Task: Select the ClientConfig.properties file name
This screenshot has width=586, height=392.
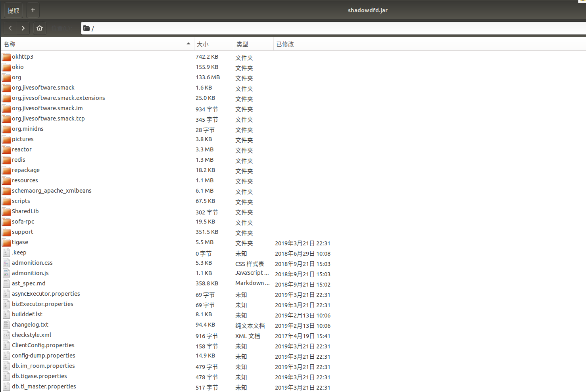Action: [x=43, y=345]
